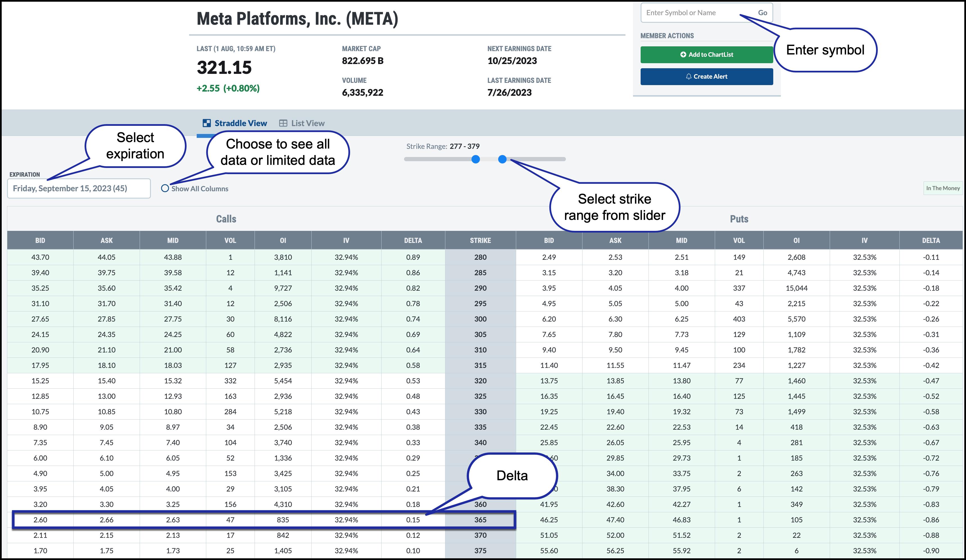Open the Expiration date dropdown

tap(79, 188)
